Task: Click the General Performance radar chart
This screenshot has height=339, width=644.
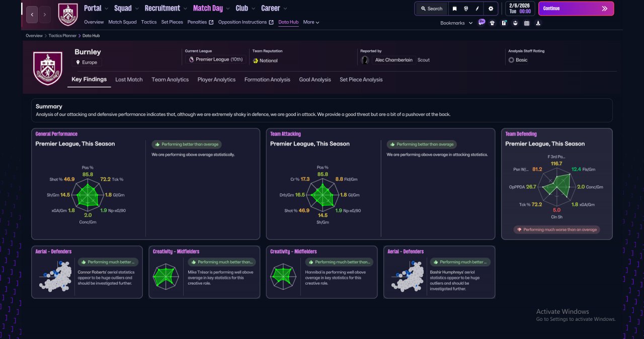Action: (88, 195)
